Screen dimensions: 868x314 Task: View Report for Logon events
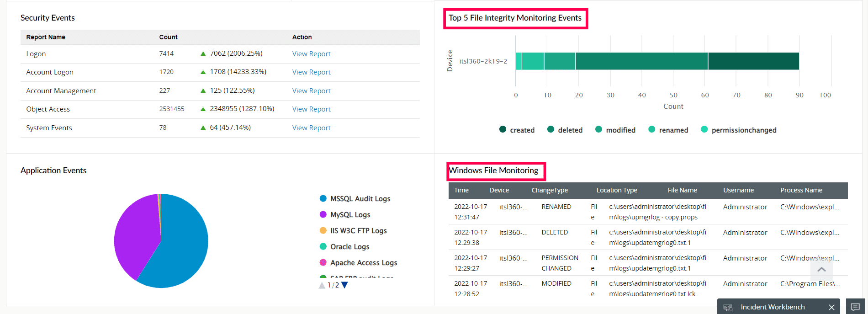pyautogui.click(x=311, y=54)
